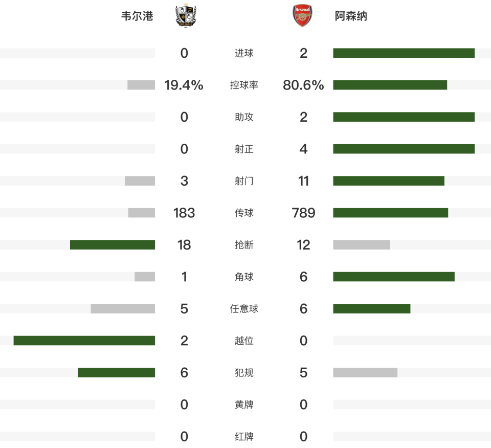Image resolution: width=491 pixels, height=448 pixels.
Task: Click Arsenal's green 射正 bar
Action: (404, 149)
